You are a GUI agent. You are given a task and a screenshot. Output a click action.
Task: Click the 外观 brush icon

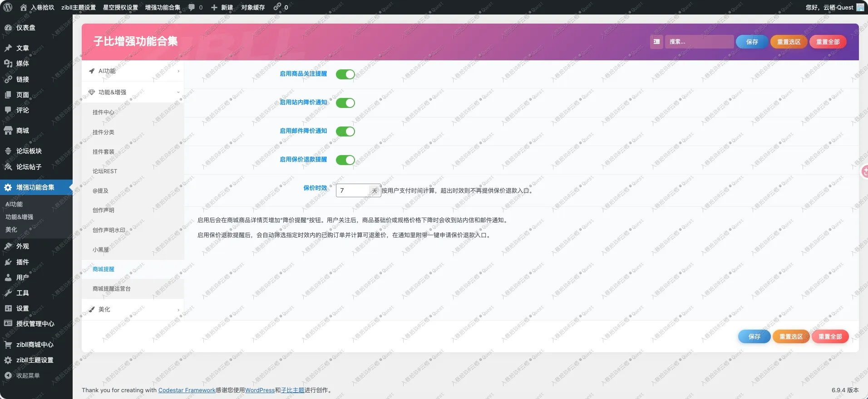pos(8,246)
